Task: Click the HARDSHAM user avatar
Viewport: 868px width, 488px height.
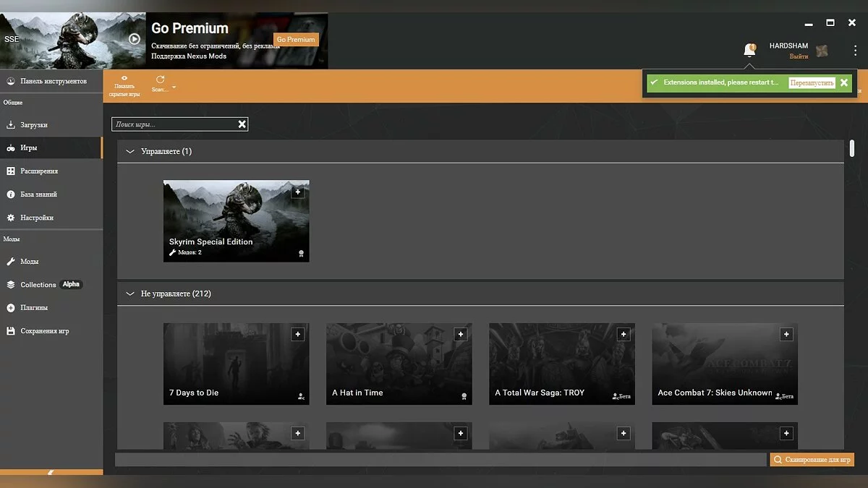Action: click(x=822, y=51)
